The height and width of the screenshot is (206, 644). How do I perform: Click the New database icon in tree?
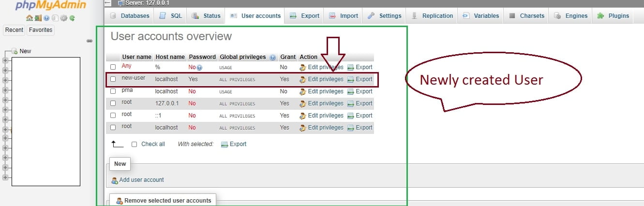click(x=15, y=51)
